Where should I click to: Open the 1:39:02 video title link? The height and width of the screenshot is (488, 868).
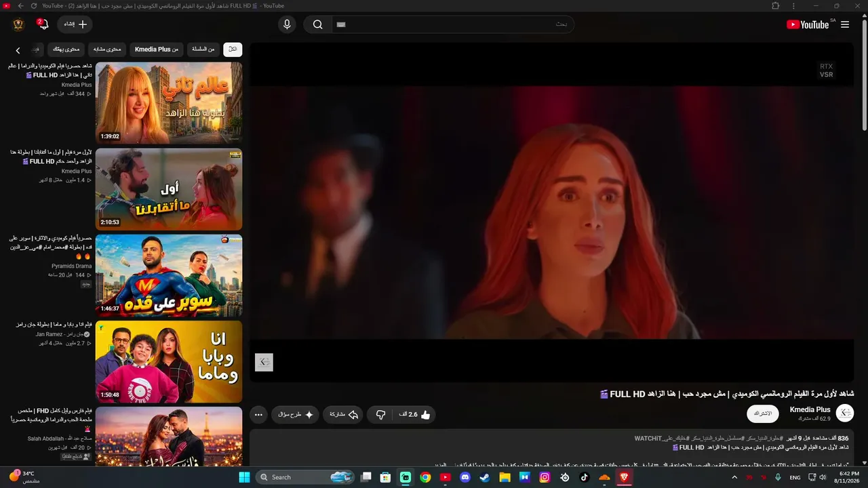click(x=50, y=70)
